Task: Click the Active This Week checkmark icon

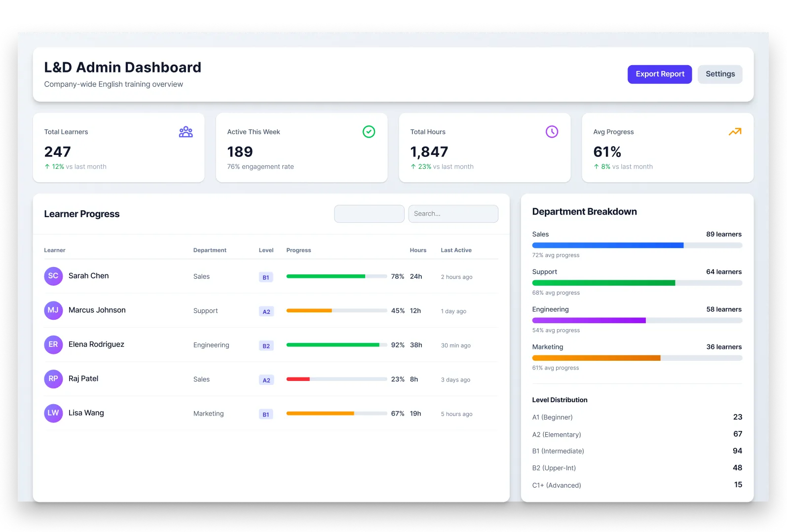Action: pos(369,132)
